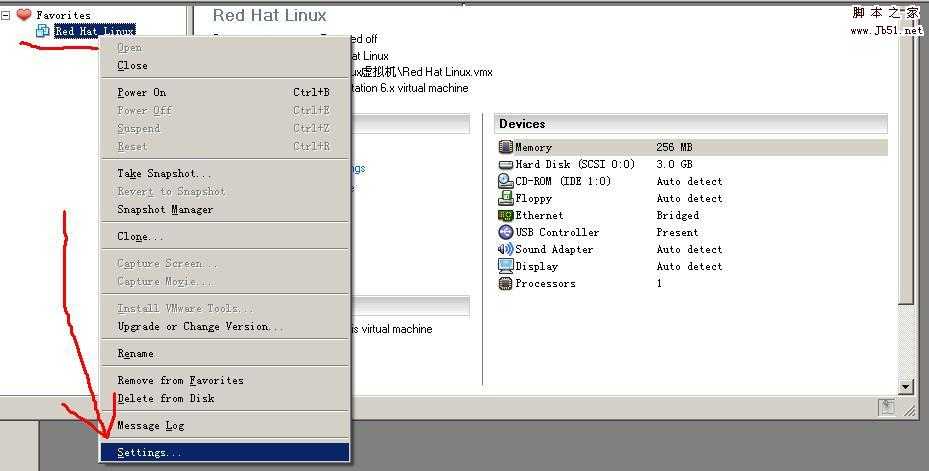Select Red Hat Linux in Favorites tree
This screenshot has height=471, width=929.
95,30
